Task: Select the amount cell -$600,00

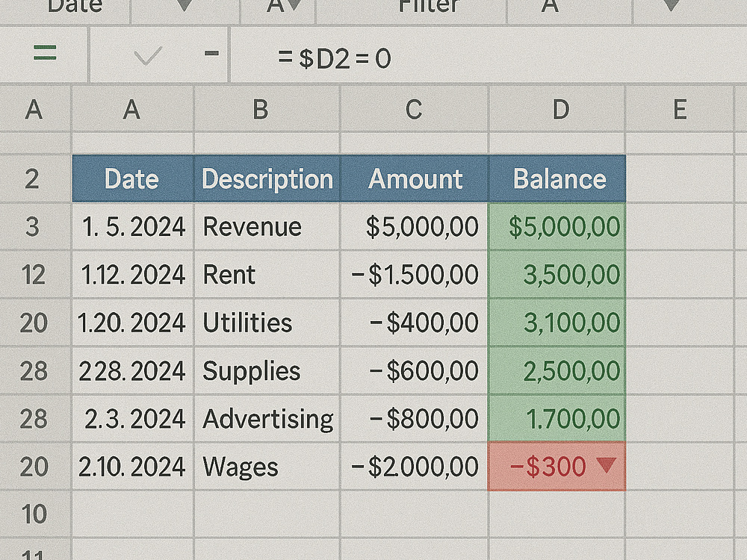Action: point(415,371)
